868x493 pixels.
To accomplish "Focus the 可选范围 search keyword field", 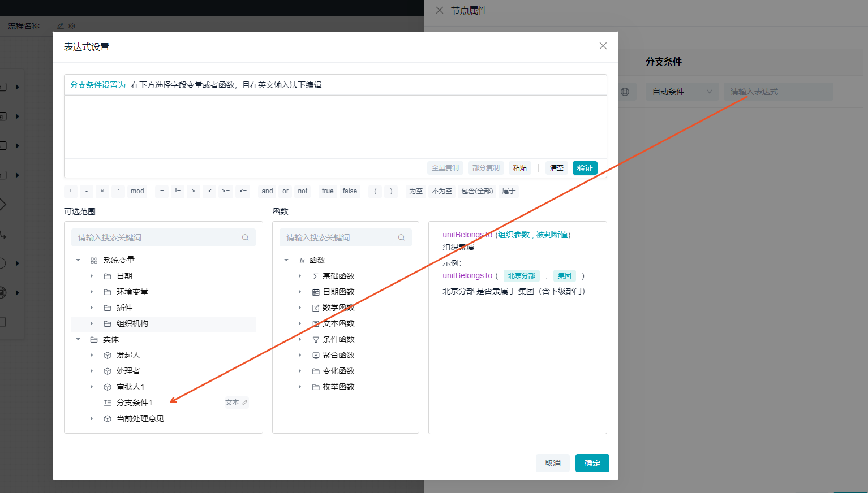I will (164, 237).
